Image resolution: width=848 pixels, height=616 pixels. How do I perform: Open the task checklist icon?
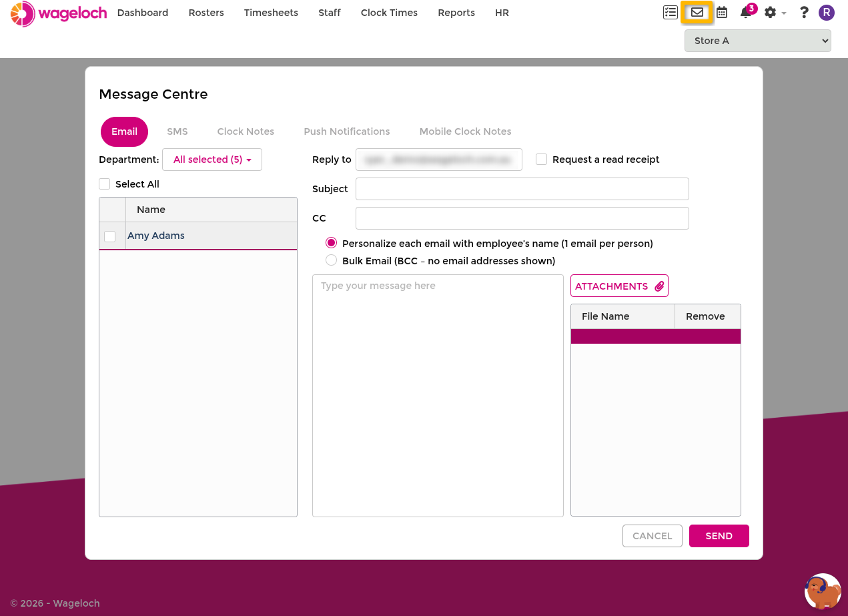671,13
